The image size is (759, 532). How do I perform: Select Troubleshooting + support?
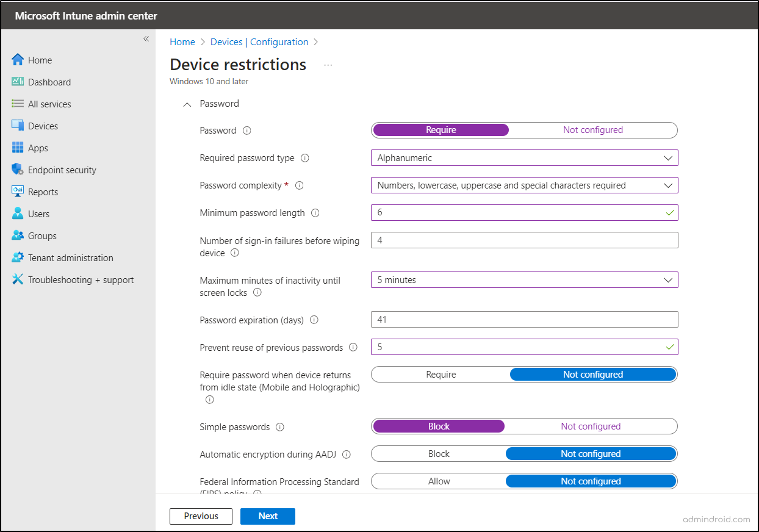[x=81, y=279]
